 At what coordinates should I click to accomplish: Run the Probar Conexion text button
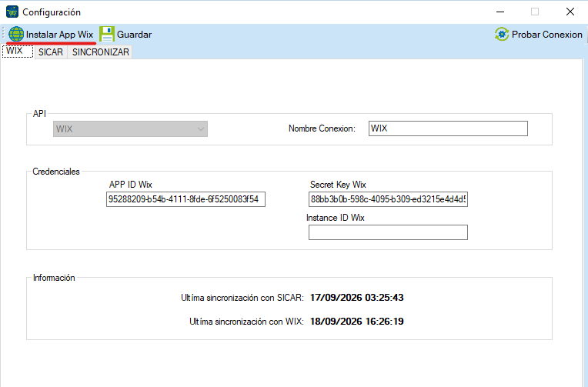point(546,35)
